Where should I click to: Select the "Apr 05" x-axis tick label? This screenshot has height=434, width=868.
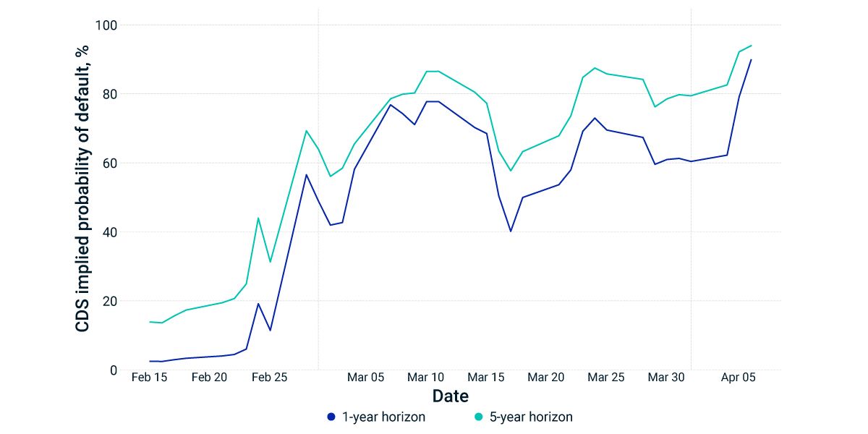pos(739,378)
